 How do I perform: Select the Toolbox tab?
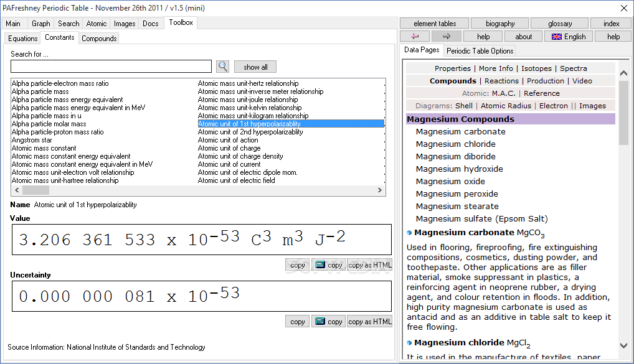pos(181,22)
